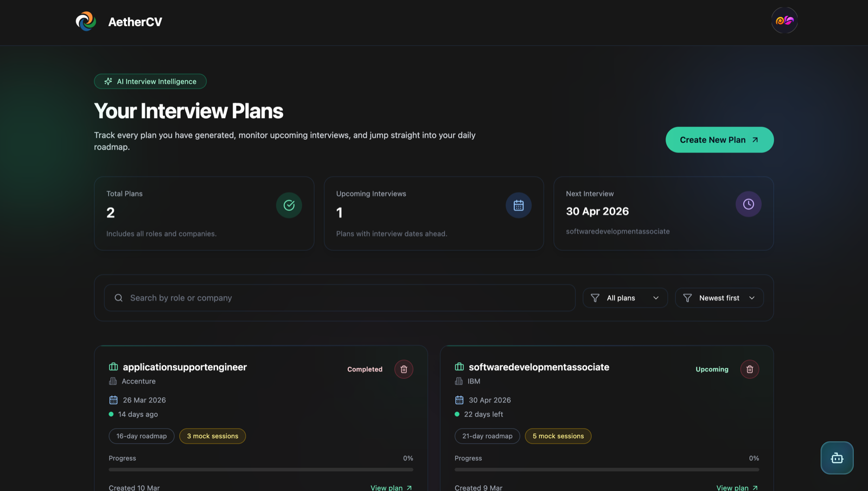Open the chatbot assistant button

pyautogui.click(x=837, y=458)
